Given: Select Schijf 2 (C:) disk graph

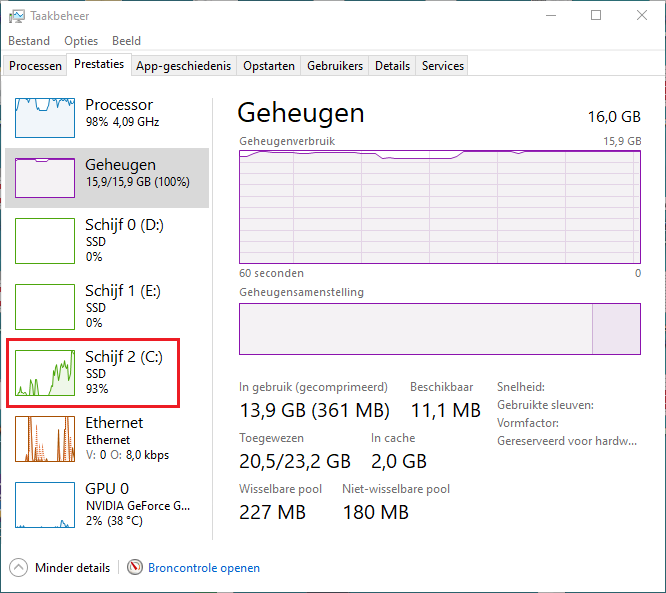Looking at the screenshot, I should pos(45,374).
